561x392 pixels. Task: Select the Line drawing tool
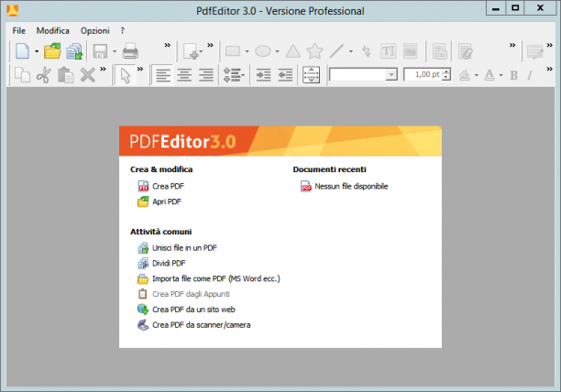336,51
